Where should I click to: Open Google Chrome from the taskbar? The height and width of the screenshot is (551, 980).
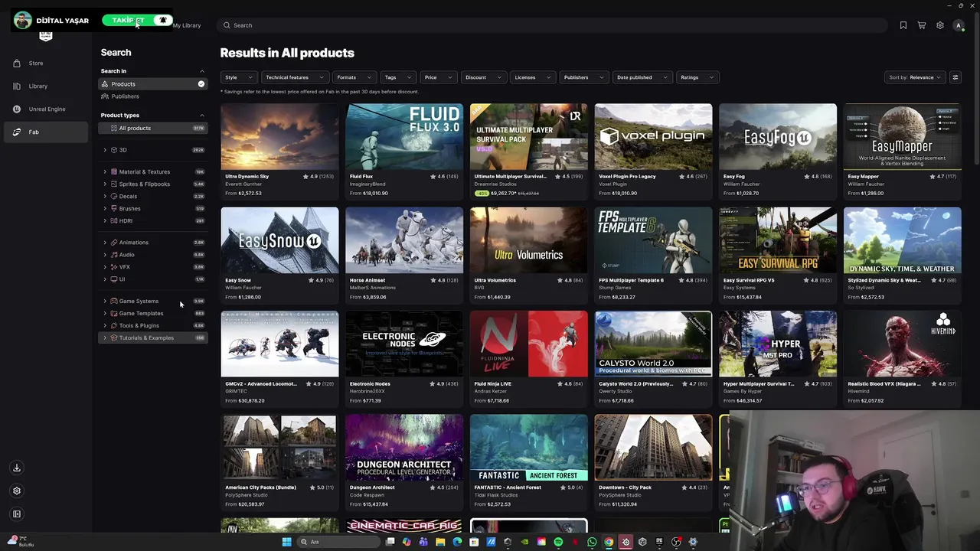point(609,542)
